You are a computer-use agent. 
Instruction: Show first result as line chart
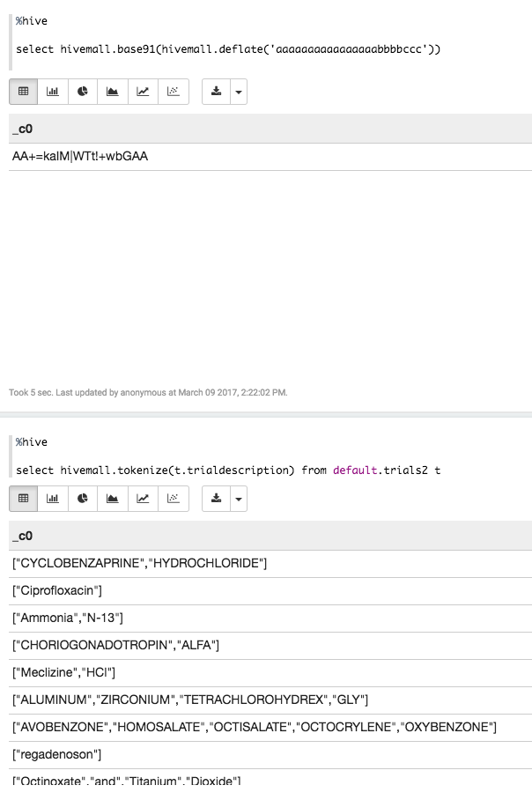pos(142,91)
